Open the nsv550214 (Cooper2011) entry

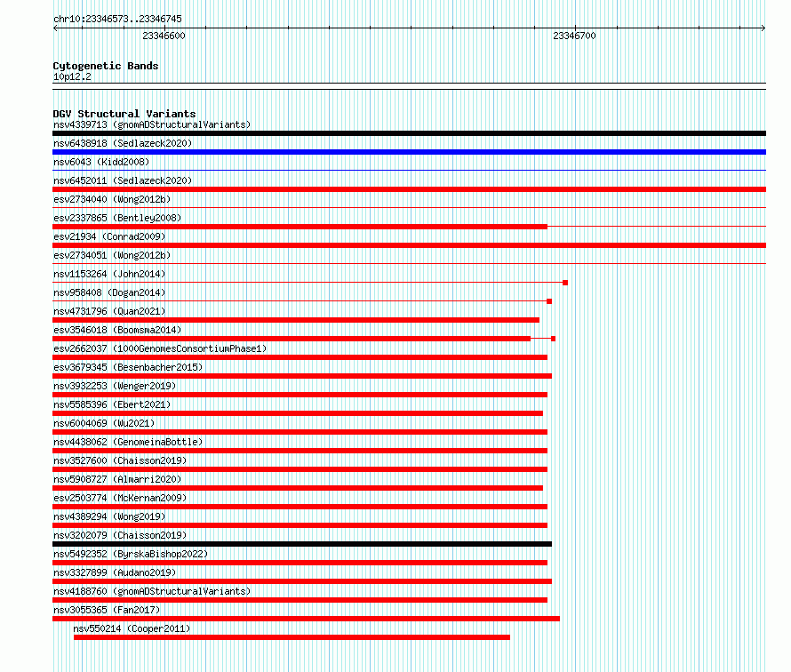tap(132, 628)
